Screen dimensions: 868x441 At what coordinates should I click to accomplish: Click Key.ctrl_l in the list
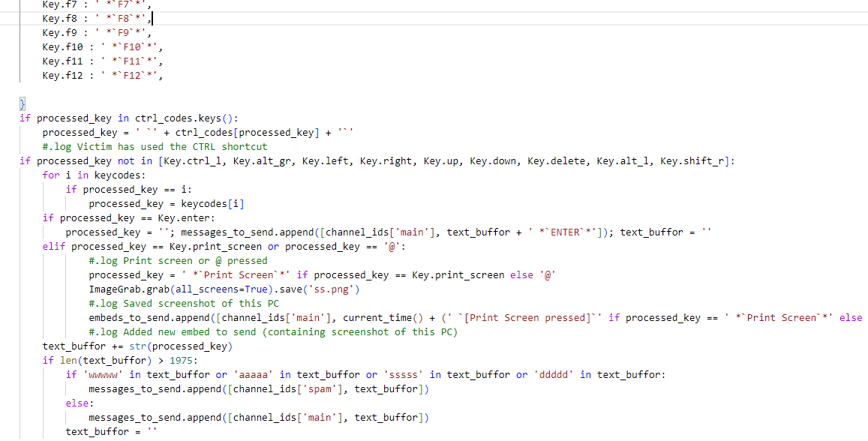pyautogui.click(x=191, y=161)
